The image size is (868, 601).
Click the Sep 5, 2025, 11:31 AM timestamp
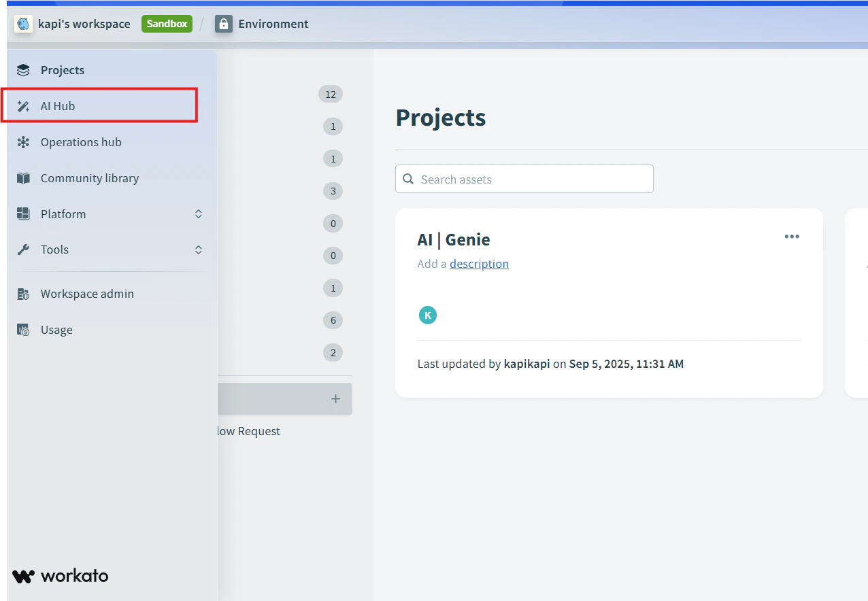(x=627, y=364)
